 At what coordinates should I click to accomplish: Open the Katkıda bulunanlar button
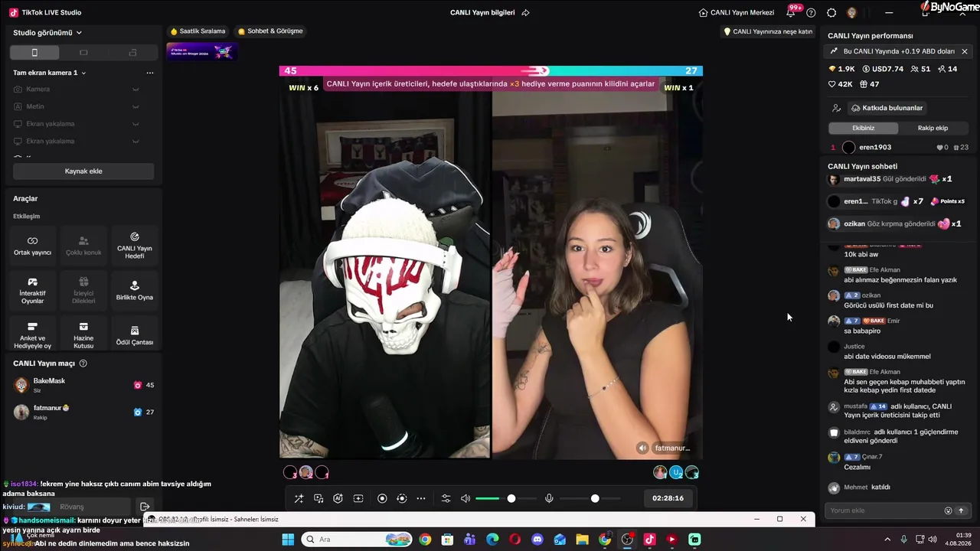click(x=887, y=108)
